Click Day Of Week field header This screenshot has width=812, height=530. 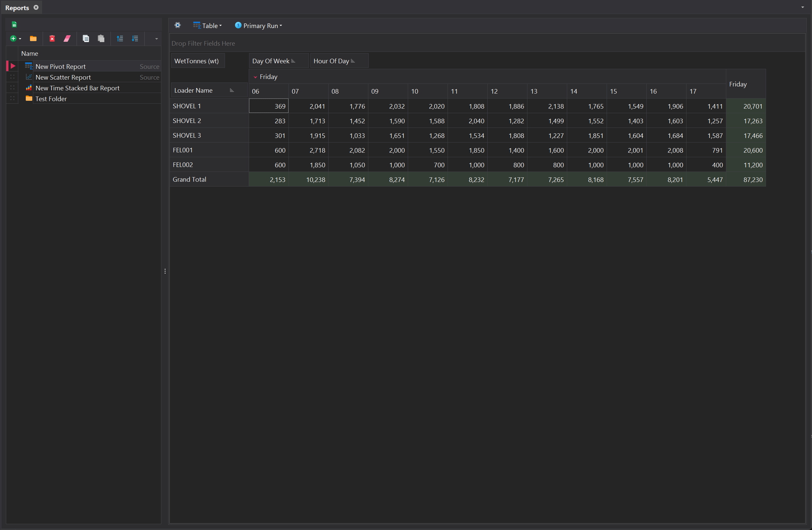point(271,61)
